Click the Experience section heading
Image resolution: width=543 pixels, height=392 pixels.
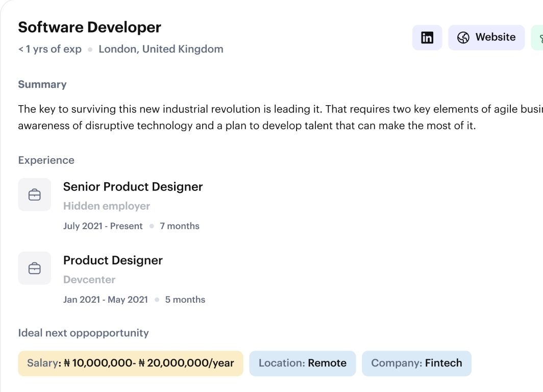pos(46,160)
